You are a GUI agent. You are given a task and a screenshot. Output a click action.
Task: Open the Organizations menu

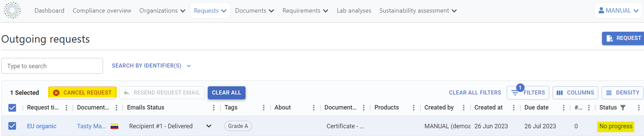(x=162, y=11)
